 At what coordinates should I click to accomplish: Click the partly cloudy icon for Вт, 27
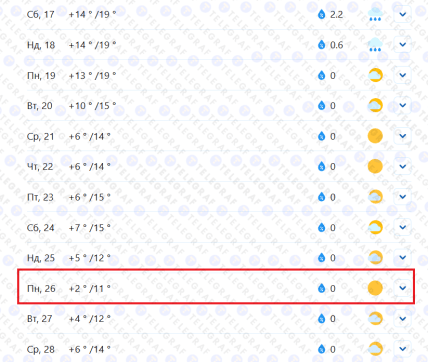point(375,319)
